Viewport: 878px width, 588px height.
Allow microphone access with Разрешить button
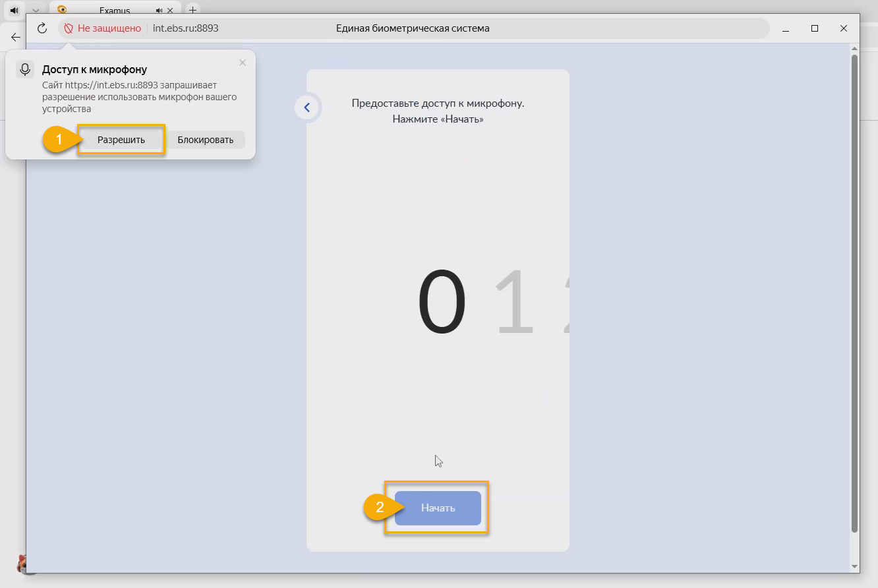(x=121, y=140)
